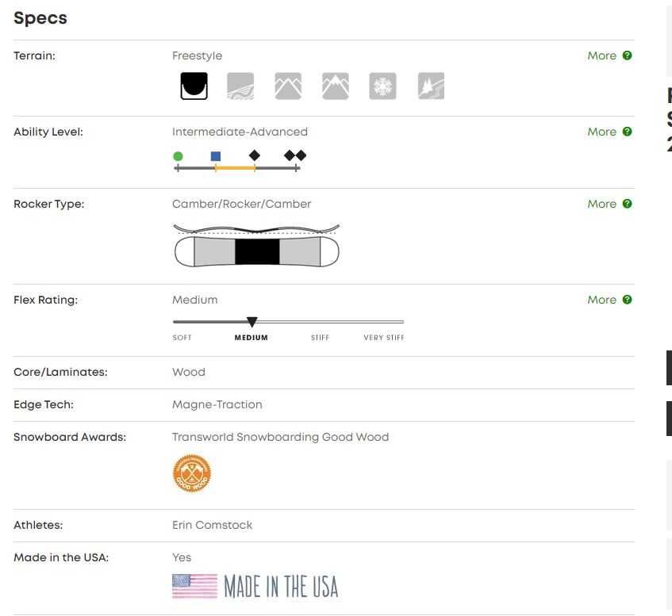The width and height of the screenshot is (672, 616).
Task: Click the orange Good Wood award badge
Action: [x=192, y=474]
